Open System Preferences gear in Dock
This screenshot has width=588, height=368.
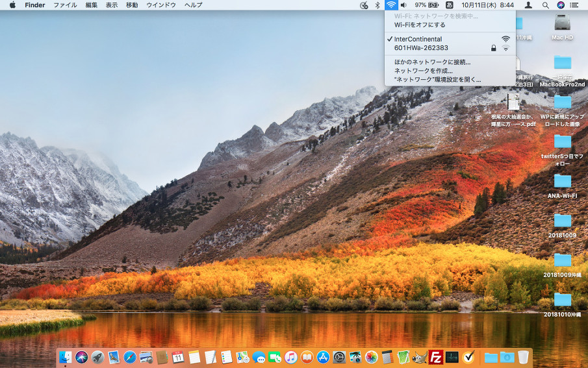point(339,357)
